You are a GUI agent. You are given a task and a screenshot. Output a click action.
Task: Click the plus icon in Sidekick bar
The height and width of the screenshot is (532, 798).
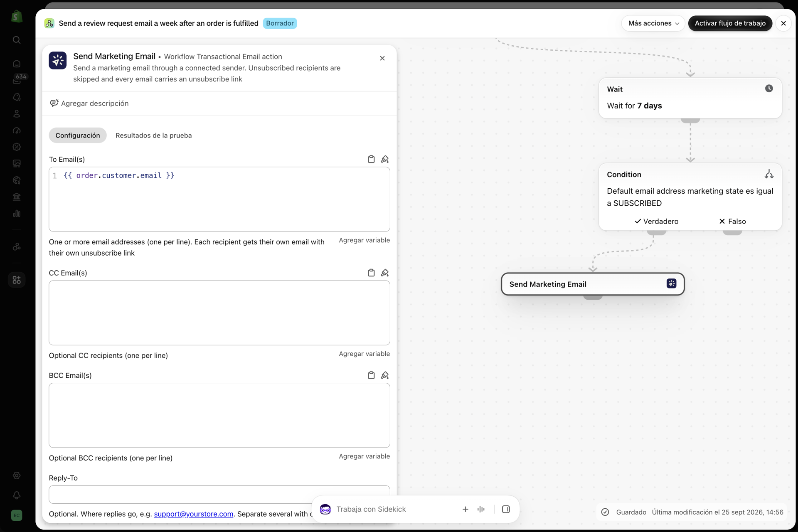(465, 509)
